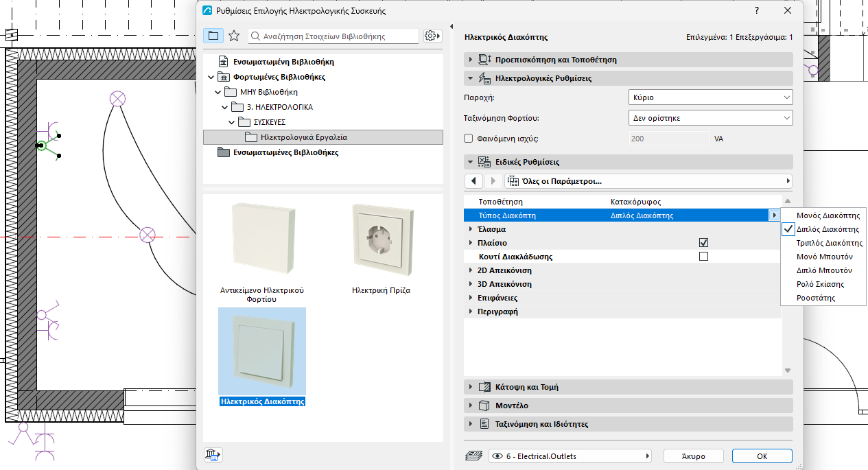Choose Μονός Διακόπτης from the popup
Image resolution: width=868 pixels, height=470 pixels.
823,215
